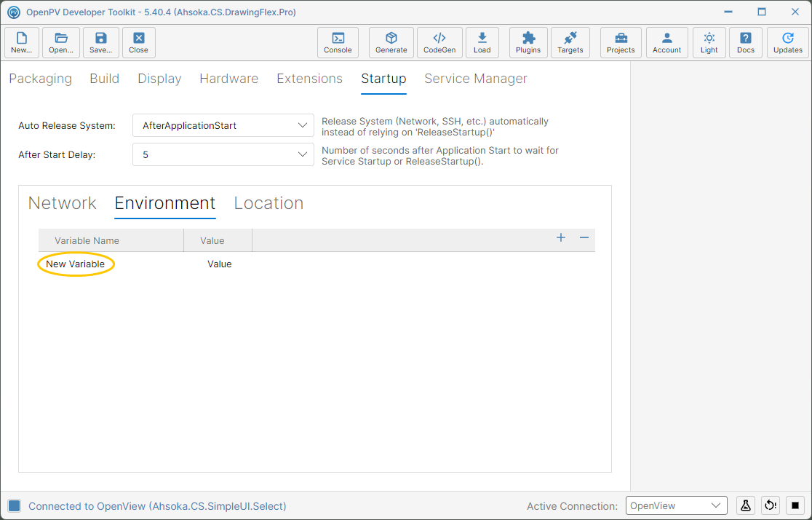This screenshot has width=812, height=520.
Task: Click the blue connection status square
Action: click(x=14, y=505)
